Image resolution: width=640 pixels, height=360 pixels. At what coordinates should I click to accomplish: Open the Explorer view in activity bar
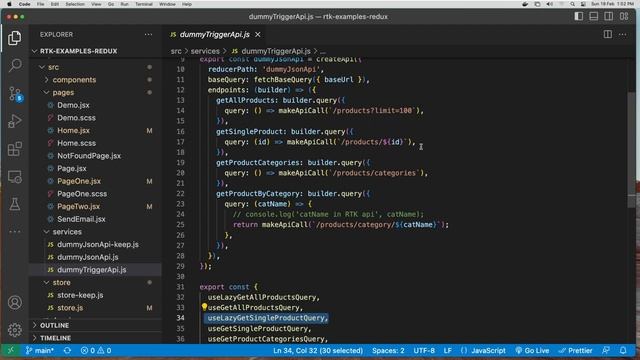[15, 38]
